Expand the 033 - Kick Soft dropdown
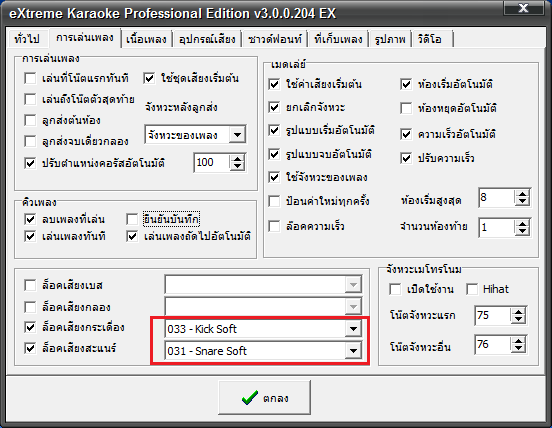 (x=353, y=329)
